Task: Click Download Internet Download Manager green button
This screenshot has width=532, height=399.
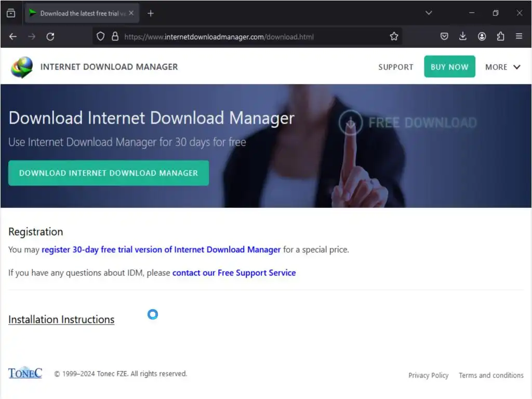Action: (x=109, y=173)
